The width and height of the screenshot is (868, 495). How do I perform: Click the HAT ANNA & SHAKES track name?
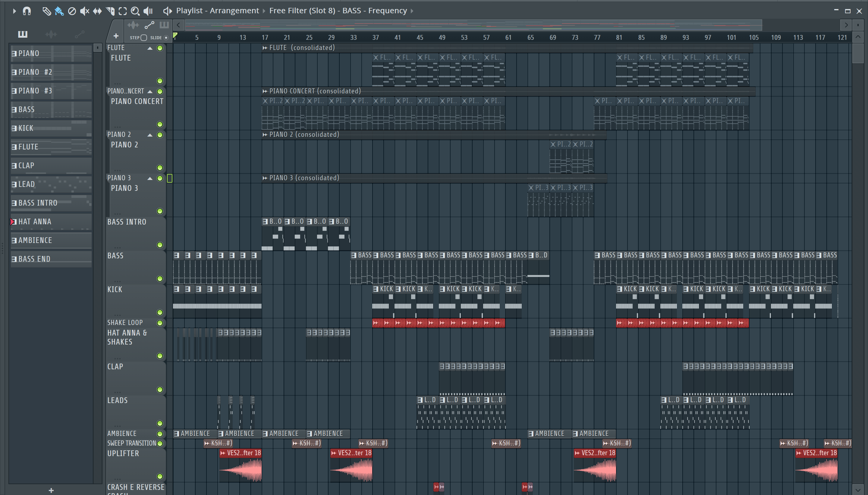tap(127, 337)
